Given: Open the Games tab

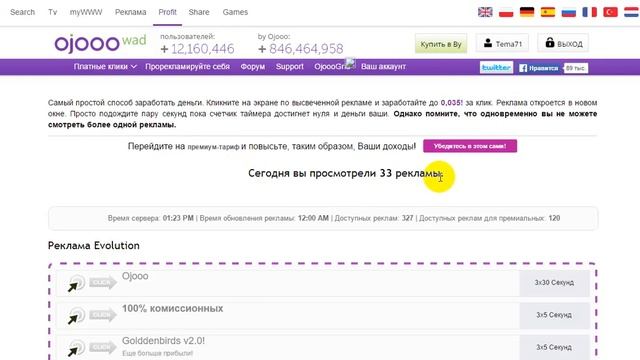Looking at the screenshot, I should (x=235, y=12).
